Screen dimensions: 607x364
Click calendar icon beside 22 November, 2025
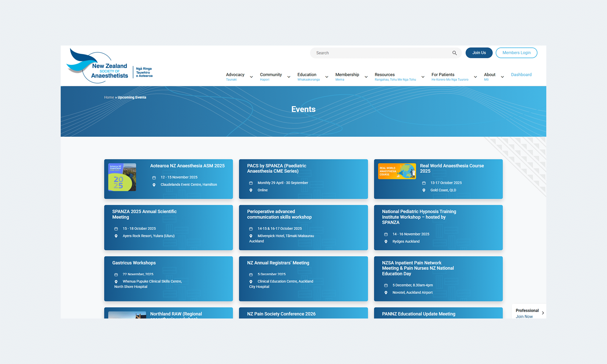(116, 275)
